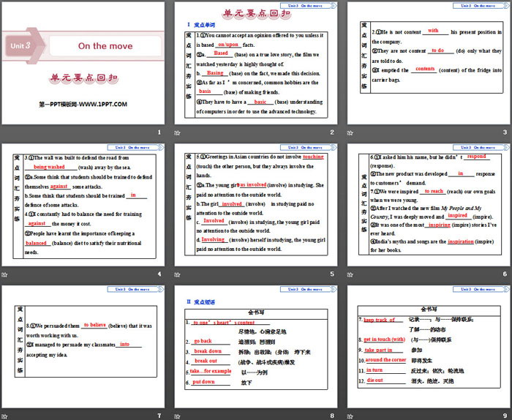
Task: Click red heading '单元要点回扣' on slide 2
Action: pyautogui.click(x=256, y=13)
